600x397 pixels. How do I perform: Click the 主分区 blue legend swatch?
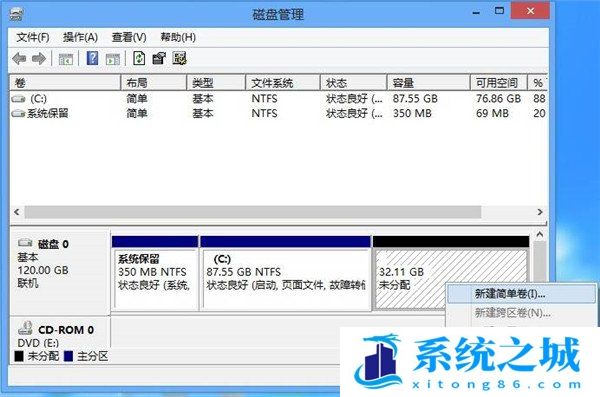click(x=68, y=356)
